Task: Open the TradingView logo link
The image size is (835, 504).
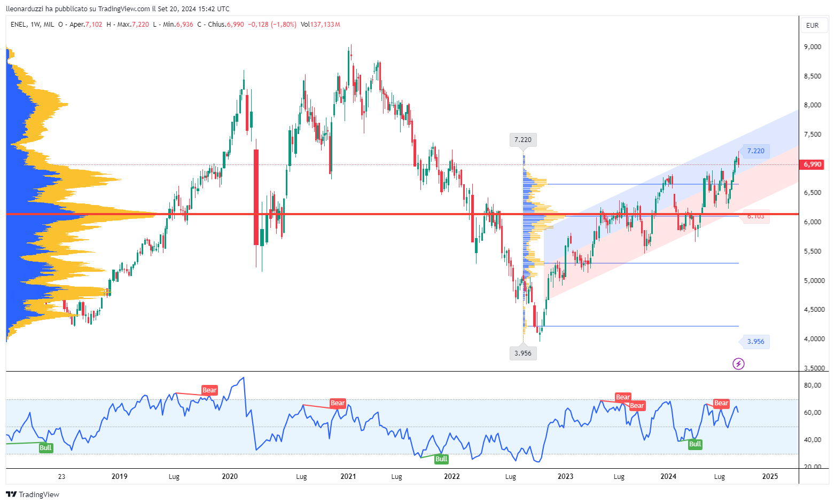Action: click(33, 494)
